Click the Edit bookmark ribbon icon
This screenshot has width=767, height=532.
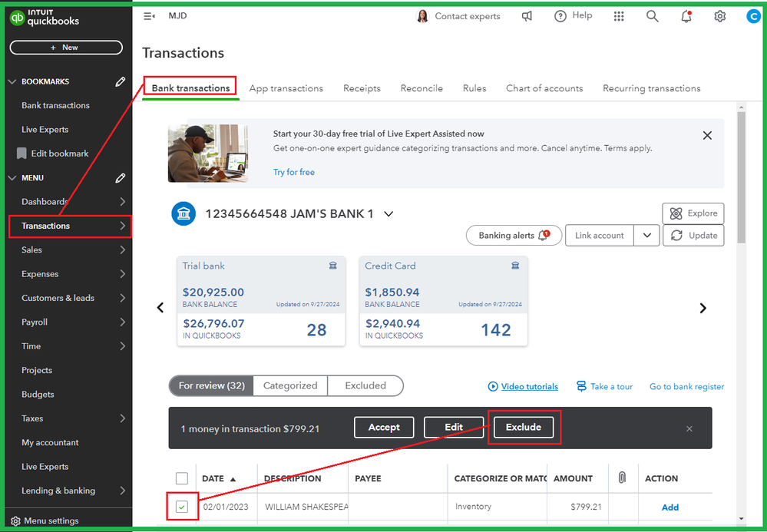pyautogui.click(x=21, y=154)
